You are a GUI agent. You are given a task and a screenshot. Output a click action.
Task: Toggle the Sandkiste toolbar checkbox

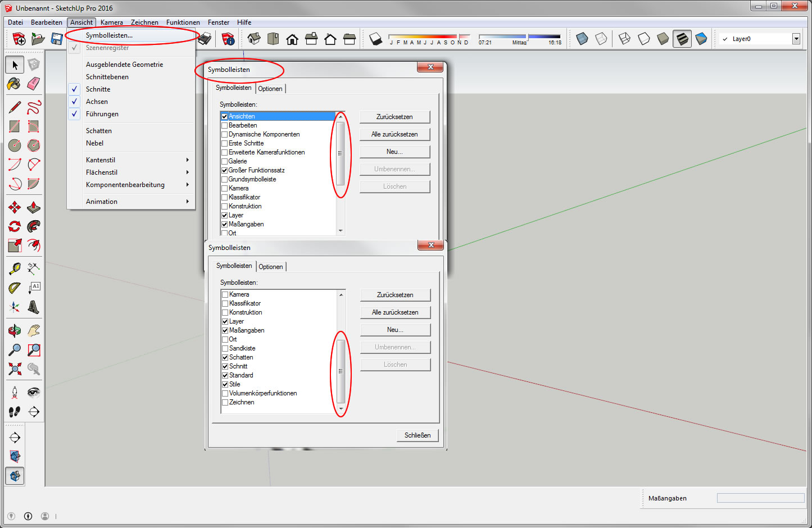(x=225, y=348)
